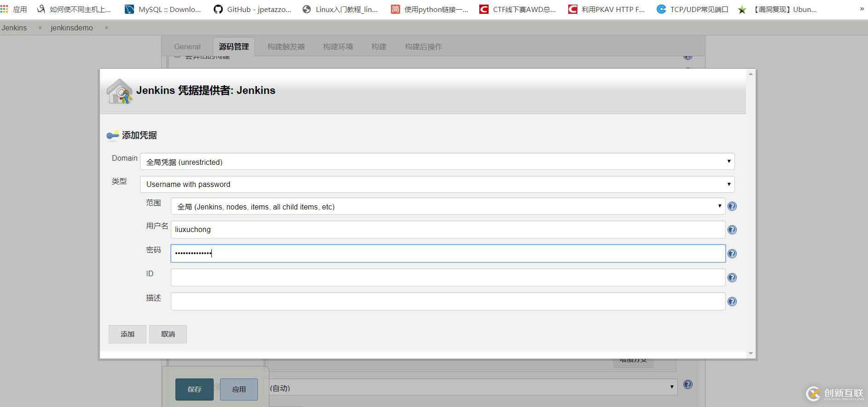868x407 pixels.
Task: Open the GitHub jpetazzo bookmark
Action: [x=252, y=9]
